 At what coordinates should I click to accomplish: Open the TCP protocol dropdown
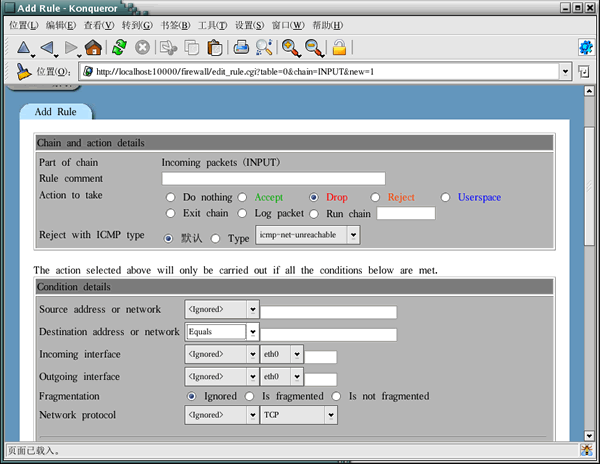[299, 415]
